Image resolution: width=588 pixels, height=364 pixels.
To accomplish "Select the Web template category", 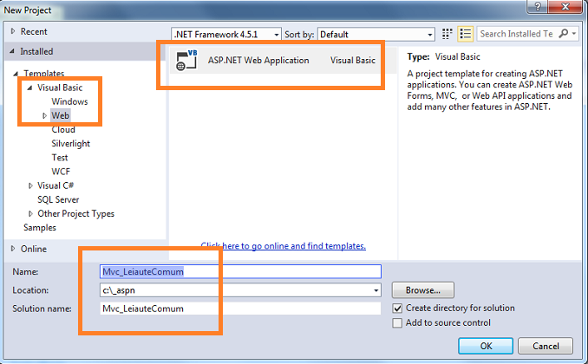I will (x=61, y=115).
